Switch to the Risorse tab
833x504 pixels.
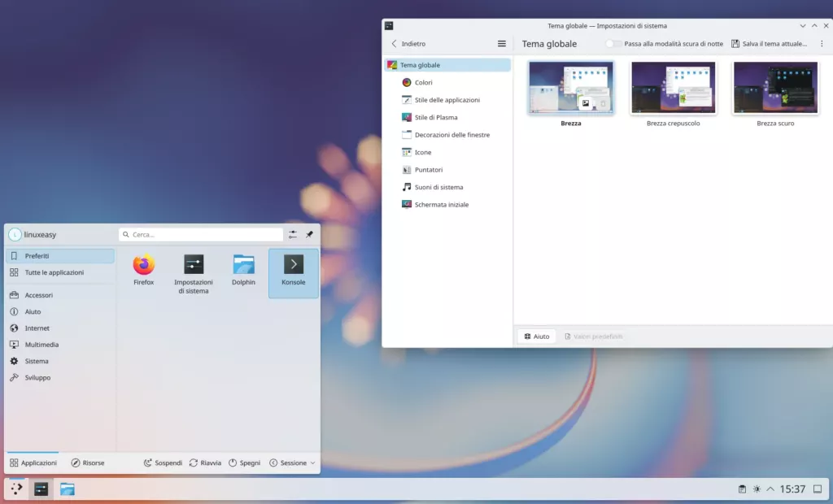tap(88, 463)
